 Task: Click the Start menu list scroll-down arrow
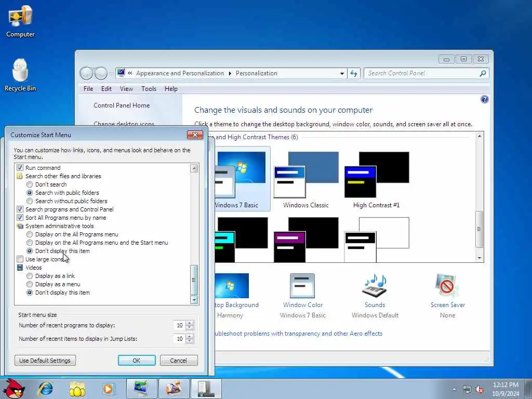pyautogui.click(x=194, y=300)
